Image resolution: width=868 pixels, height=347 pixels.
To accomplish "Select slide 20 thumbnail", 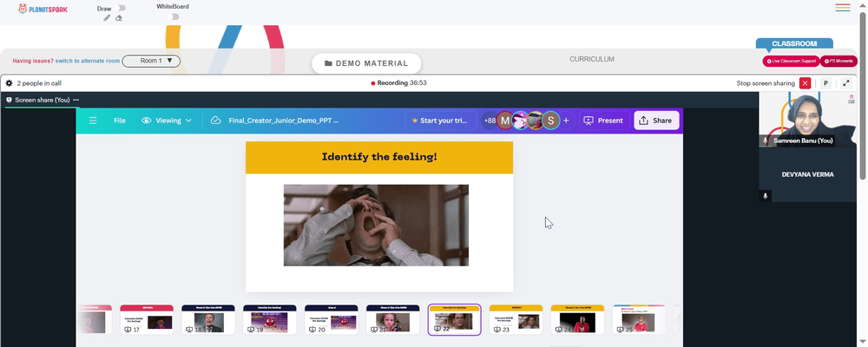I will tap(331, 319).
